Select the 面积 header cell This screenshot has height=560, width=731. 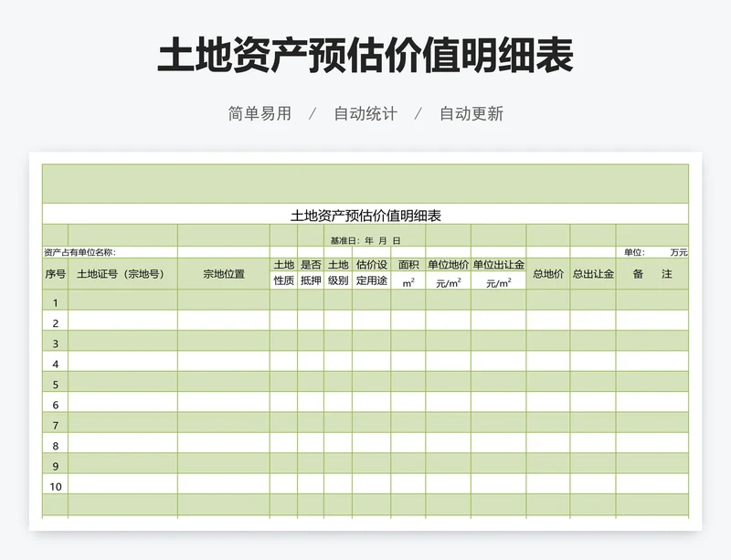pyautogui.click(x=408, y=265)
